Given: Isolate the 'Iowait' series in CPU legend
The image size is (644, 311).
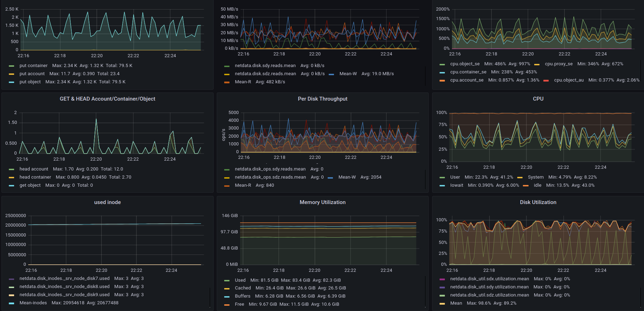Looking at the screenshot, I should point(457,185).
